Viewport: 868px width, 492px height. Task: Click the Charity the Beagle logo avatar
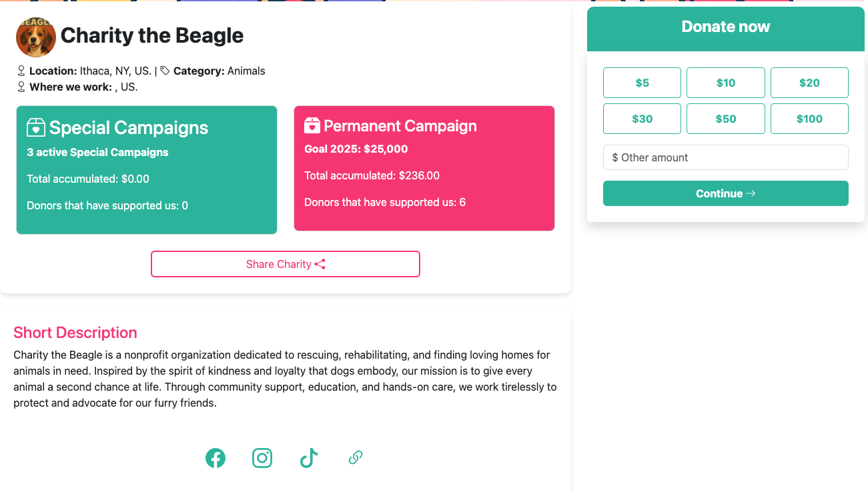tap(36, 37)
